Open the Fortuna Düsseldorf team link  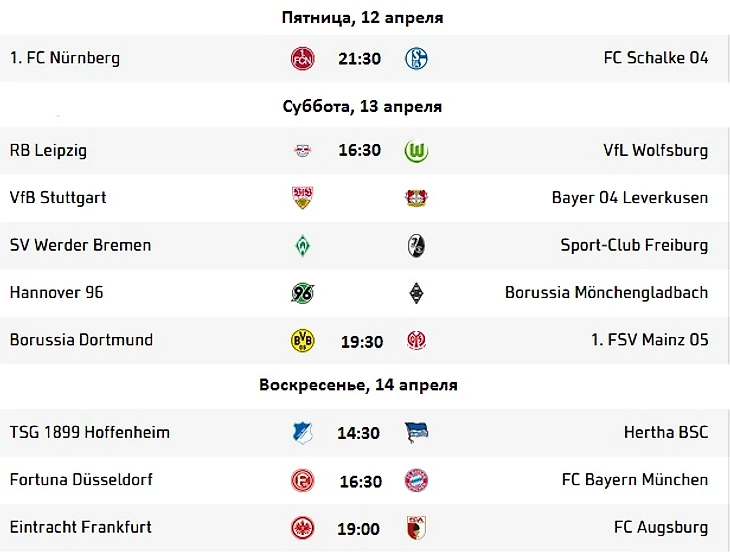[x=81, y=480]
